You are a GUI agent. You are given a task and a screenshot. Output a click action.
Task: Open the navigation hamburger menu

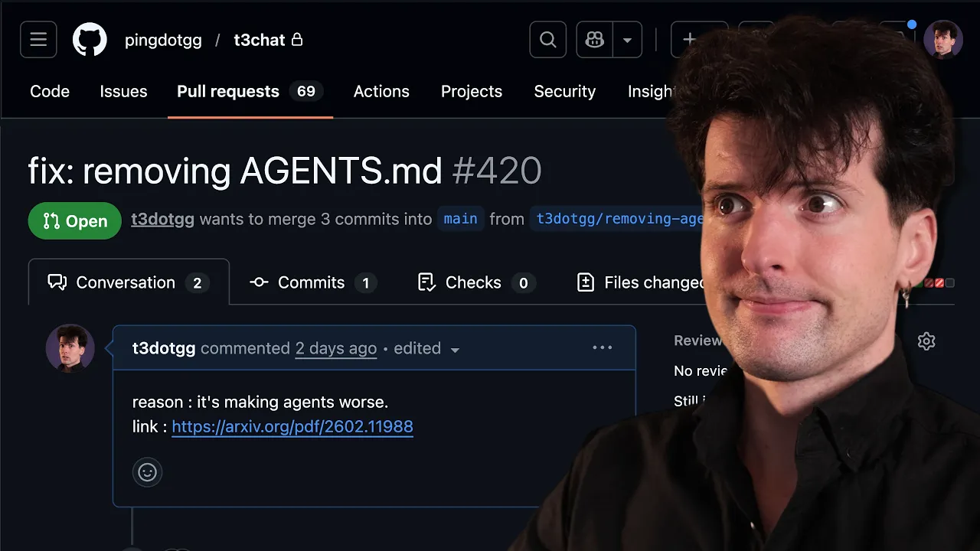pos(38,39)
